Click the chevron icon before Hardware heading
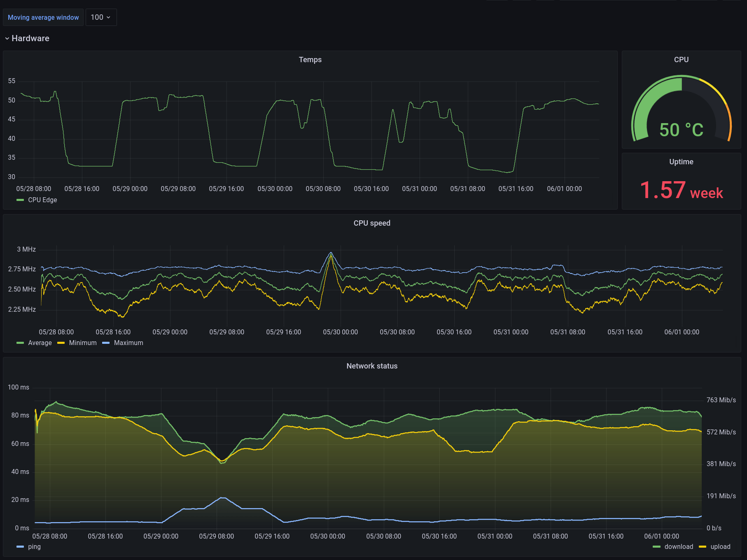The image size is (747, 560). pos(7,38)
